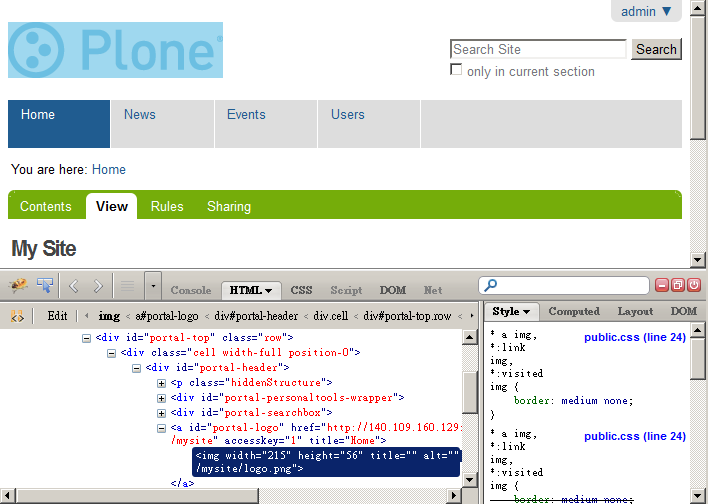Click the Search button
Screen dimensions: 708x504
pyautogui.click(x=656, y=49)
